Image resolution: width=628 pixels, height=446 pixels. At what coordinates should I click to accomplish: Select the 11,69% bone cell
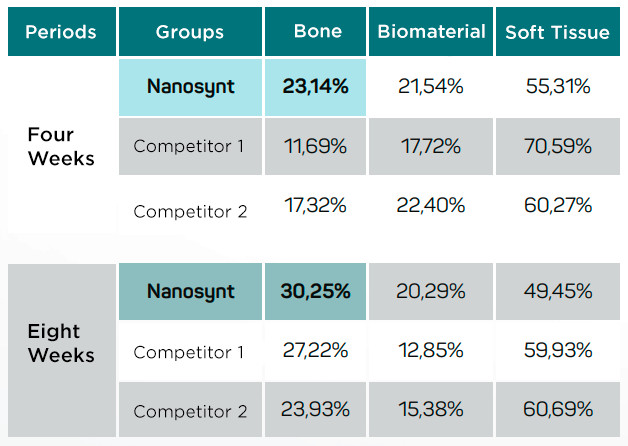coord(315,147)
